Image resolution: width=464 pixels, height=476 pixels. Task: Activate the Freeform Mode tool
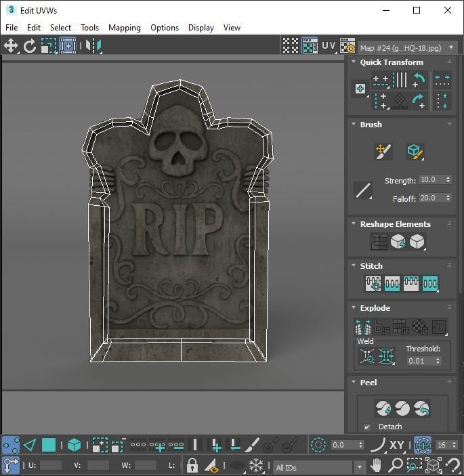(x=68, y=46)
